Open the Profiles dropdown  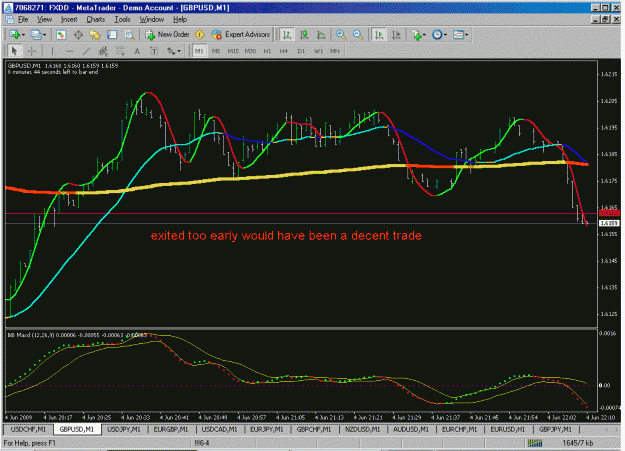39,35
